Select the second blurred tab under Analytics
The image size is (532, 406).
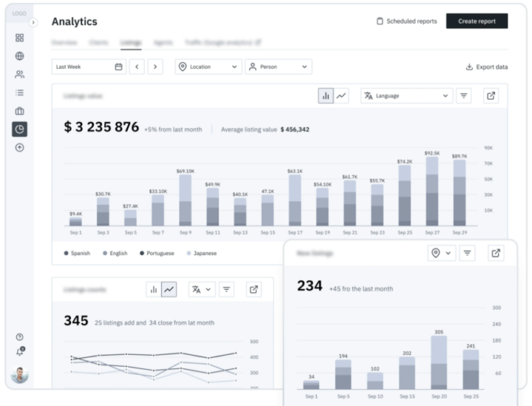pyautogui.click(x=98, y=42)
